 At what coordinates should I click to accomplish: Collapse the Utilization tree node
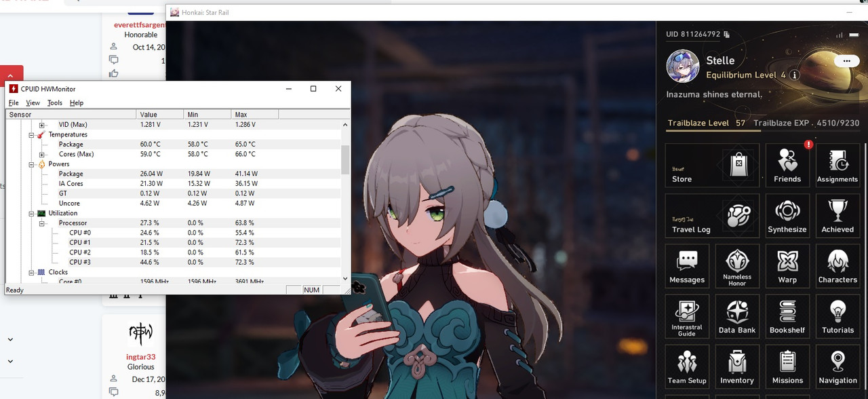(31, 213)
